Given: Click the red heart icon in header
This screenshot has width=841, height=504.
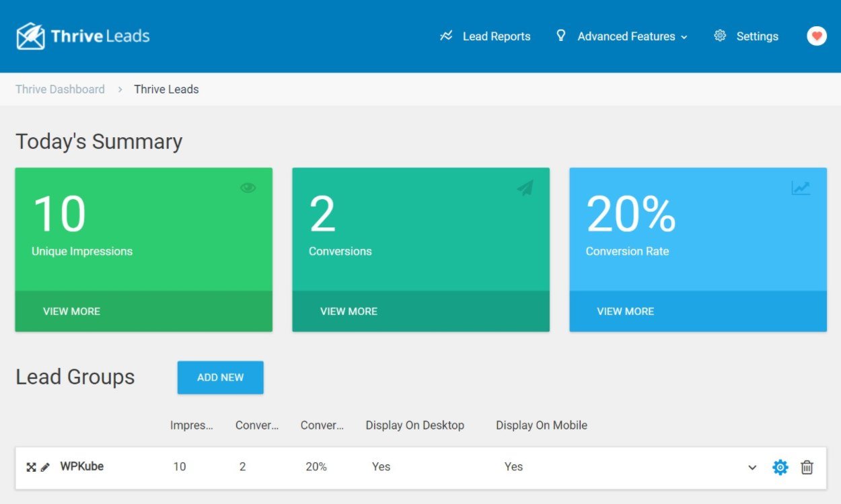Looking at the screenshot, I should pyautogui.click(x=817, y=36).
